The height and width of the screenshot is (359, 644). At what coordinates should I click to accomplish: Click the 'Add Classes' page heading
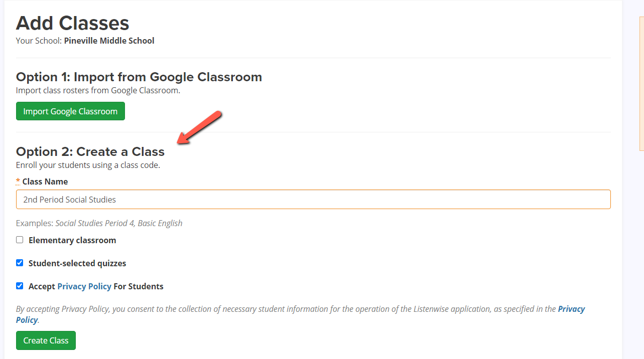point(73,23)
